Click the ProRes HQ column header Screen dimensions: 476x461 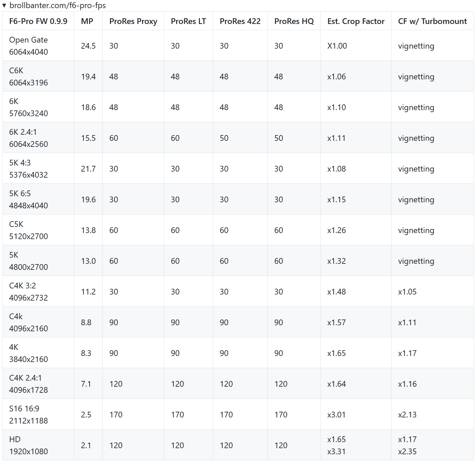tap(294, 21)
